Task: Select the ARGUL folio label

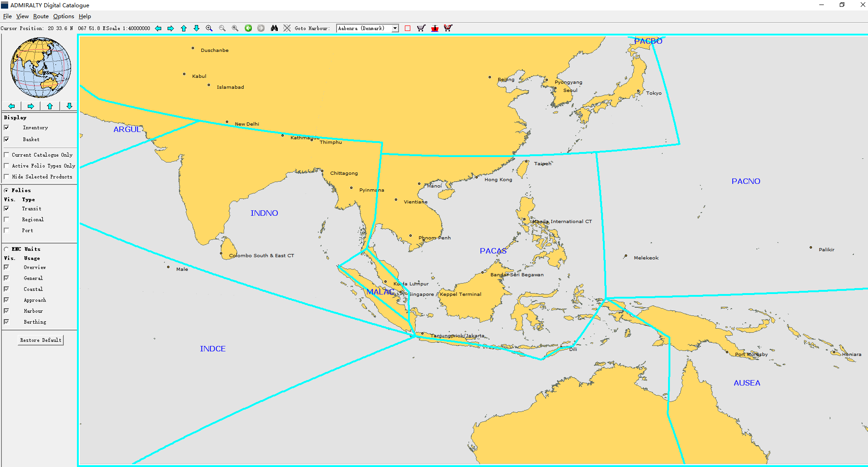Action: click(x=128, y=129)
